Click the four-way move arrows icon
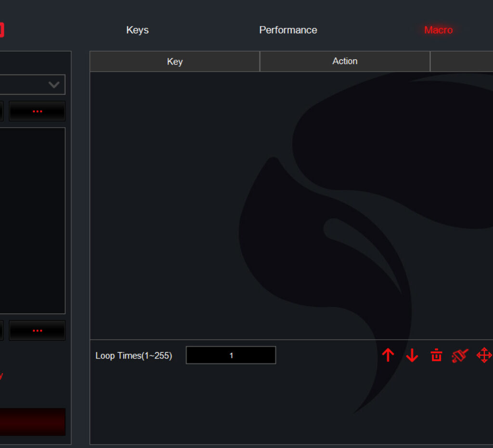Screen dimensions: 493x448 click(x=484, y=356)
